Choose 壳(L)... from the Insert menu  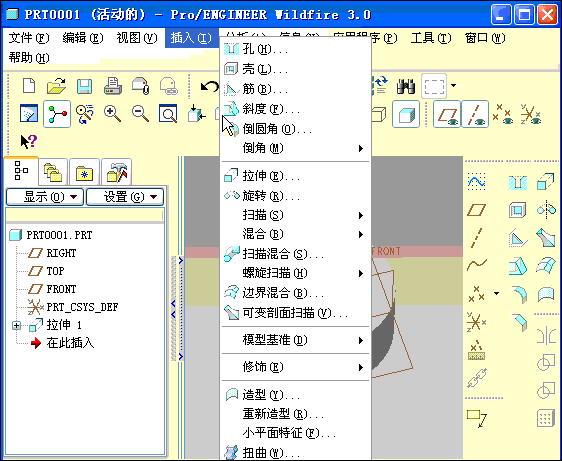tap(295, 69)
